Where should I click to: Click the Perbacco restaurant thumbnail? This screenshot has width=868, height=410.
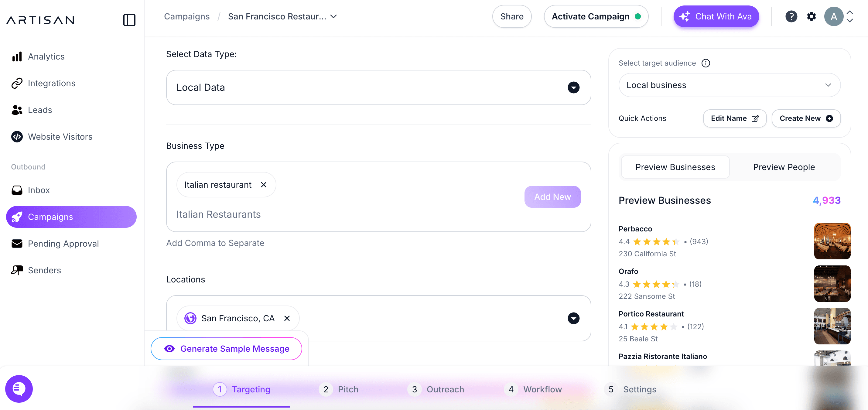tap(832, 241)
